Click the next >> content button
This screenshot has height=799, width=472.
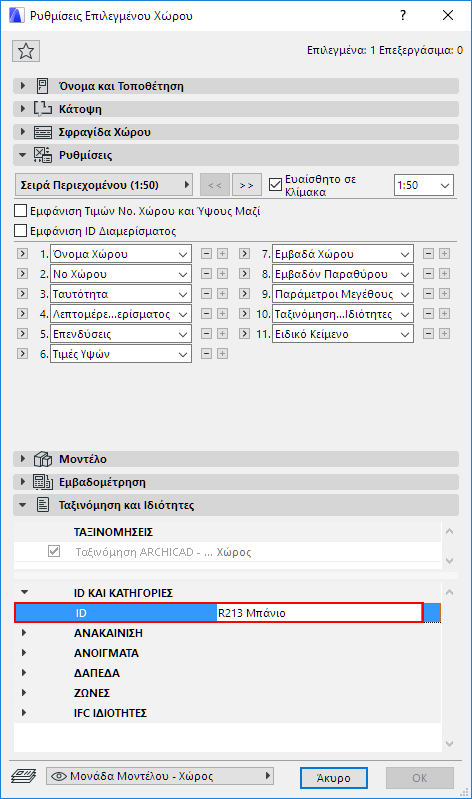click(247, 185)
